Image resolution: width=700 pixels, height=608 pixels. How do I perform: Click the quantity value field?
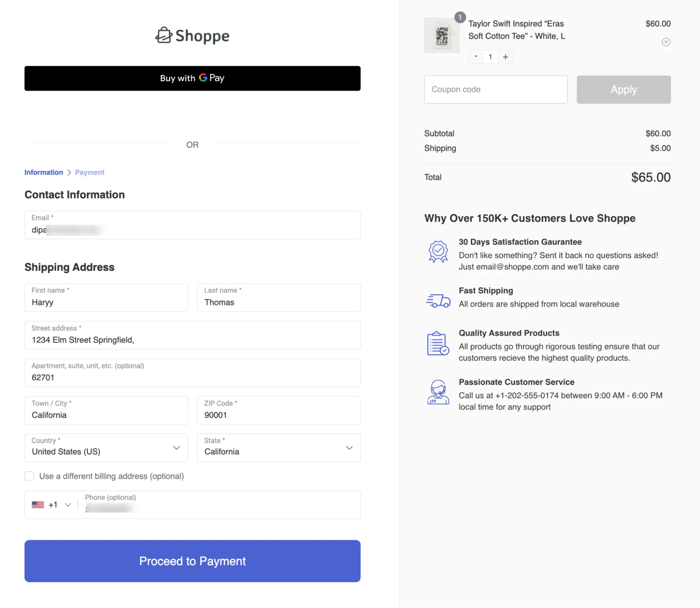pos(490,57)
